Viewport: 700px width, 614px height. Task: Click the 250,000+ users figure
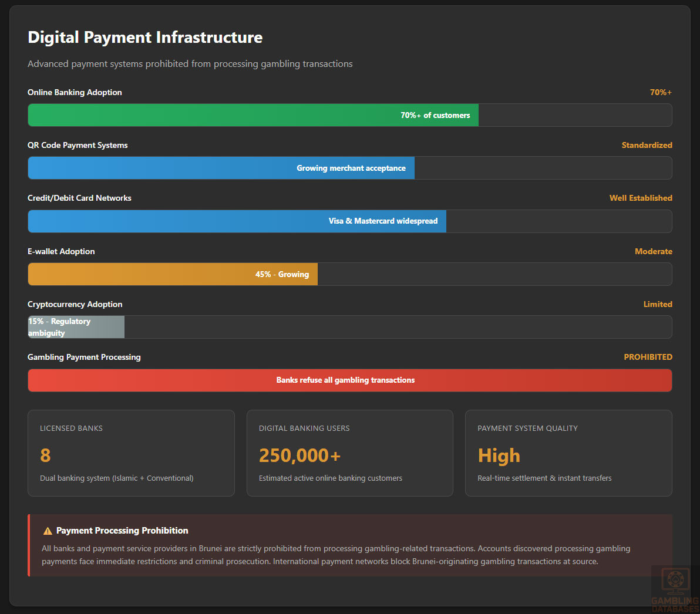pyautogui.click(x=299, y=456)
